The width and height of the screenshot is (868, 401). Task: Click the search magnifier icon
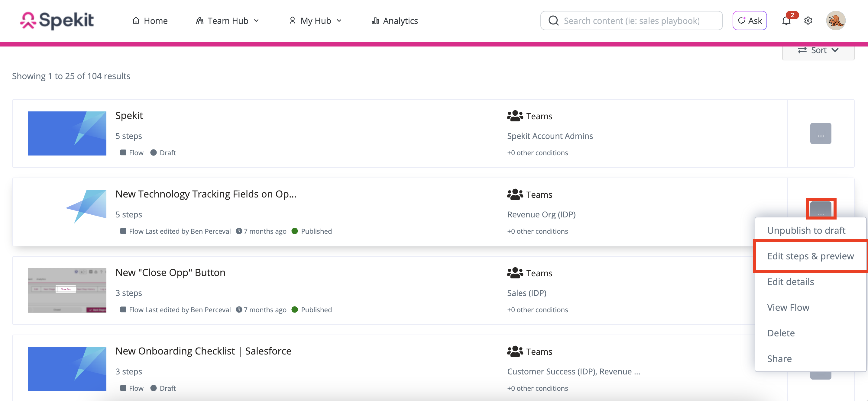click(x=553, y=21)
